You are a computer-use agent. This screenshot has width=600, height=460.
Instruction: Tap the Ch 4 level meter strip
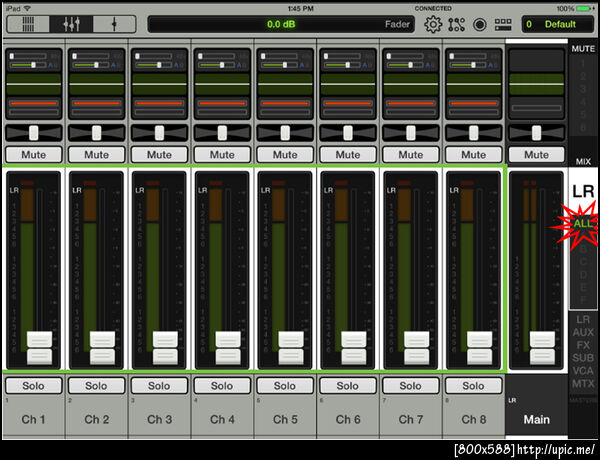(215, 268)
